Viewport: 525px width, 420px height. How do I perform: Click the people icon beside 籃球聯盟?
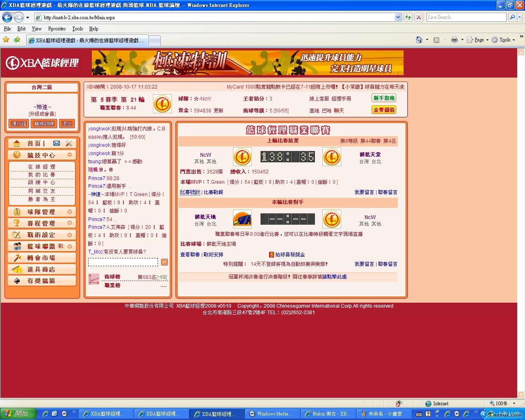[17, 246]
